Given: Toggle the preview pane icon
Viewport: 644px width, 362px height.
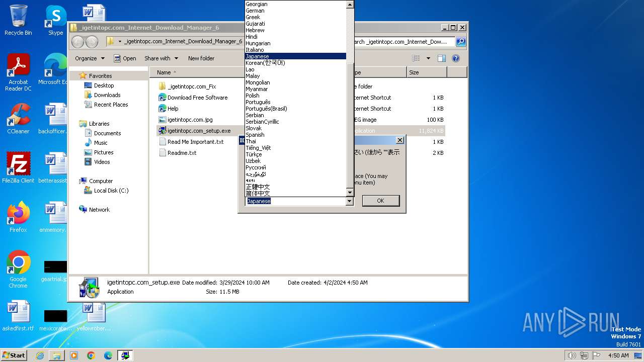Looking at the screenshot, I should pyautogui.click(x=441, y=58).
